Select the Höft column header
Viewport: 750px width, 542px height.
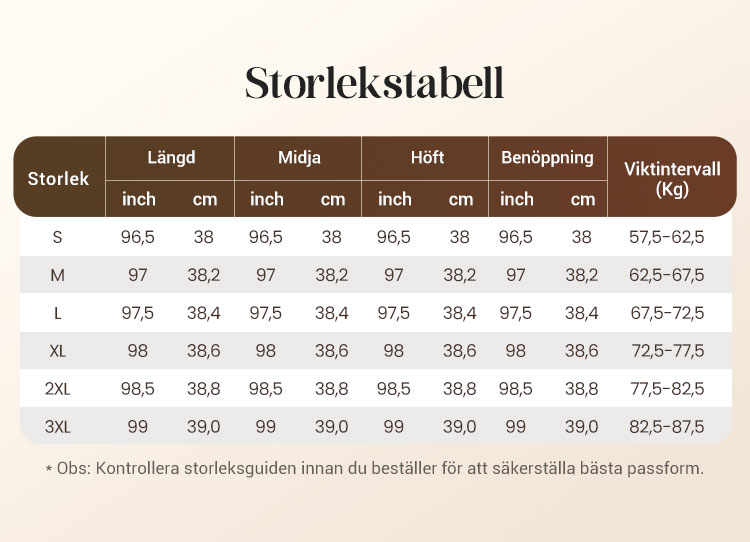pos(427,158)
